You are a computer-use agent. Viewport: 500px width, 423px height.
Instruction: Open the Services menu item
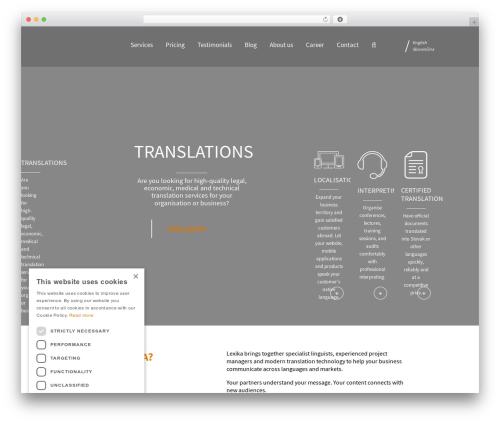tap(142, 45)
